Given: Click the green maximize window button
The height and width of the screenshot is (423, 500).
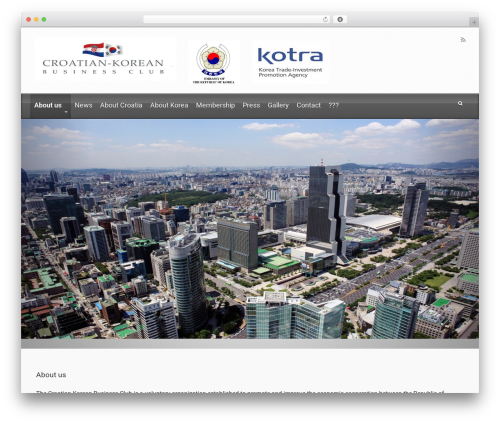Looking at the screenshot, I should point(44,20).
